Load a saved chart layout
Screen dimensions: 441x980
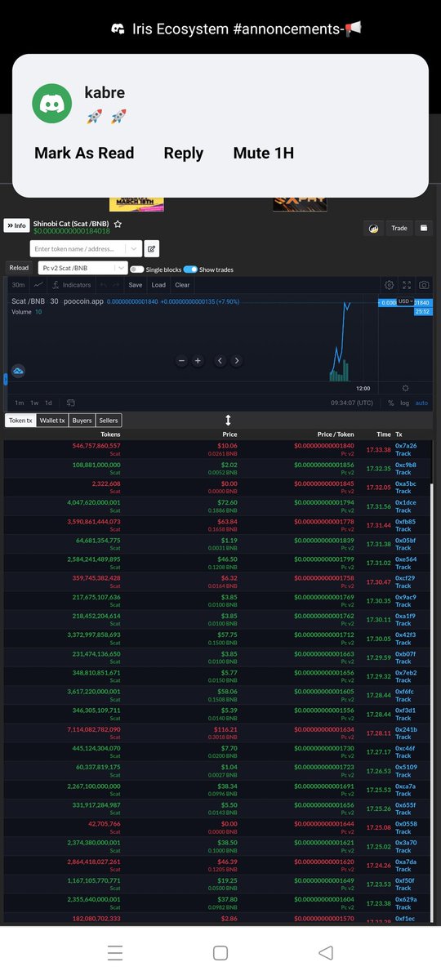point(158,285)
